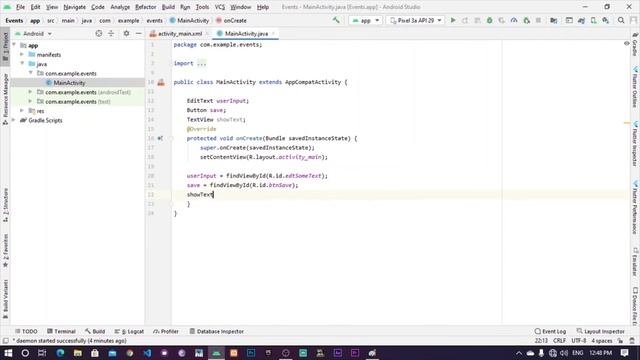The image size is (640, 360).
Task: Open SDK Manager icon in toolbar
Action: (606, 20)
